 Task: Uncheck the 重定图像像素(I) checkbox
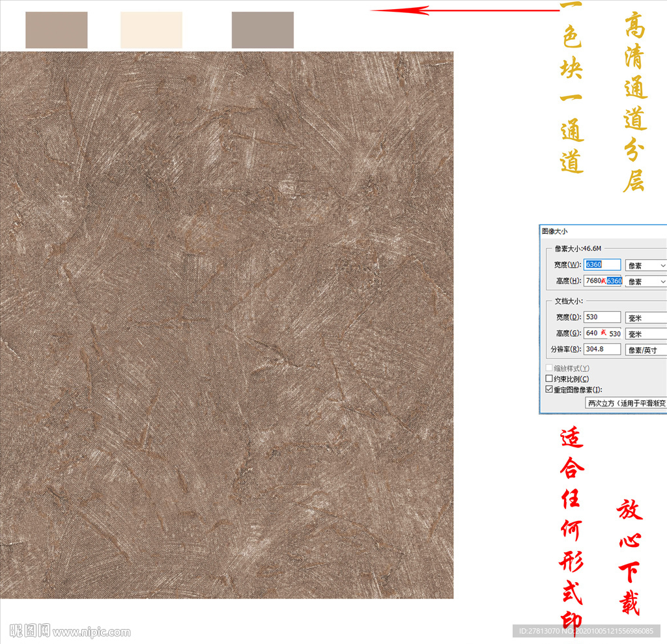coord(549,389)
